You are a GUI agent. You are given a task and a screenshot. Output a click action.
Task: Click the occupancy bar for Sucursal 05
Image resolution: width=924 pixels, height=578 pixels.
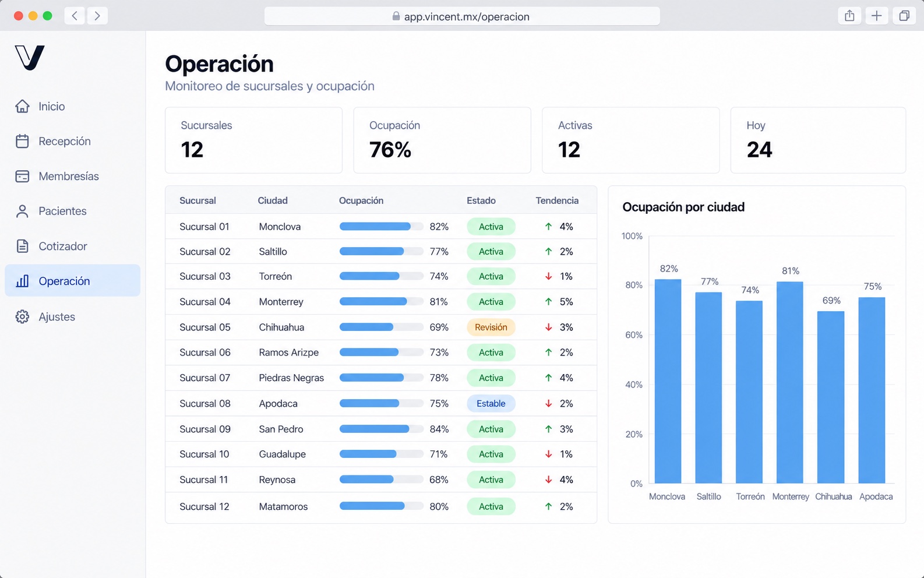[382, 327]
